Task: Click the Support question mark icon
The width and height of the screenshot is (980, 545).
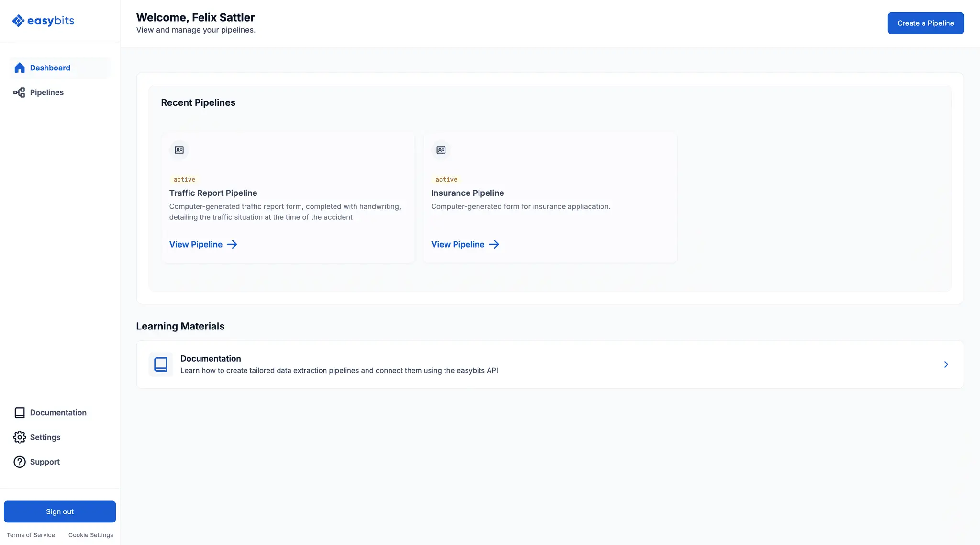Action: click(20, 462)
